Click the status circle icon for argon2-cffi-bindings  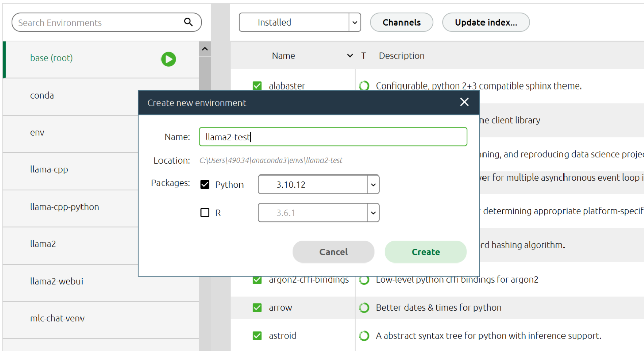click(x=364, y=280)
